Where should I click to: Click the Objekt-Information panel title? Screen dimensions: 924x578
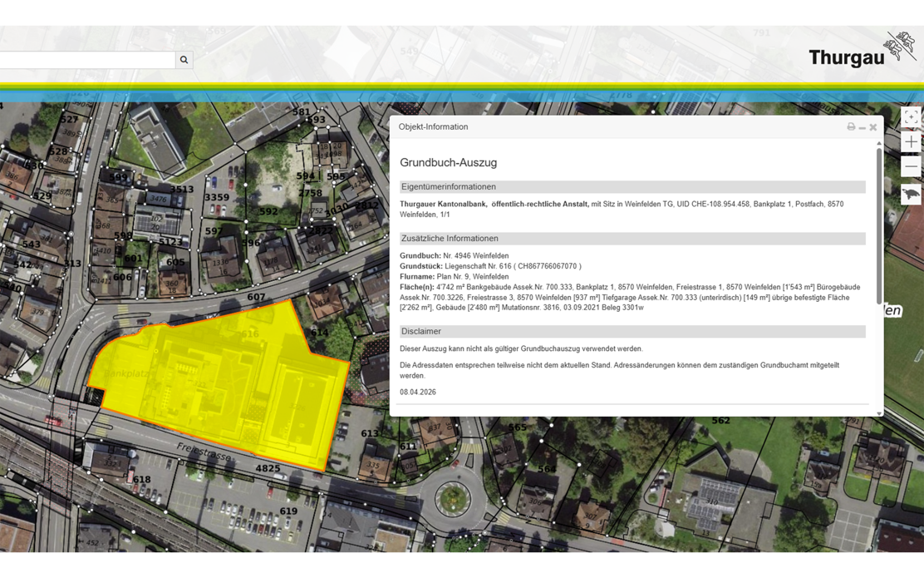[x=433, y=126]
